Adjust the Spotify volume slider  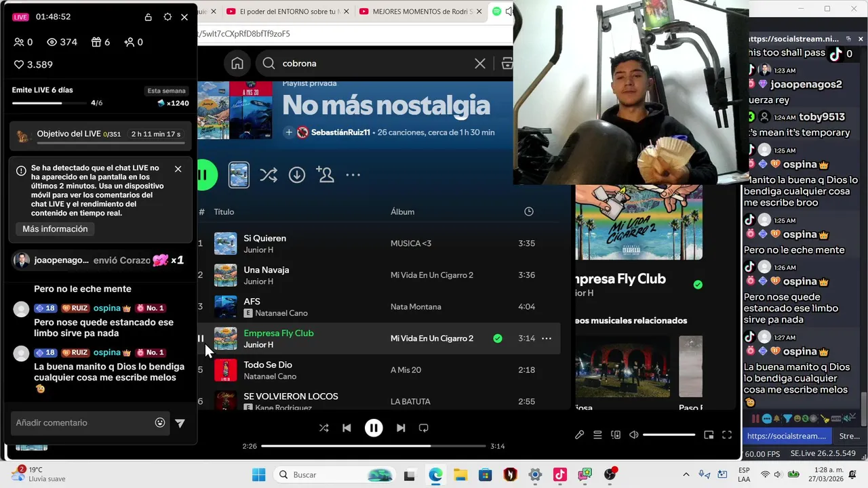tap(669, 435)
